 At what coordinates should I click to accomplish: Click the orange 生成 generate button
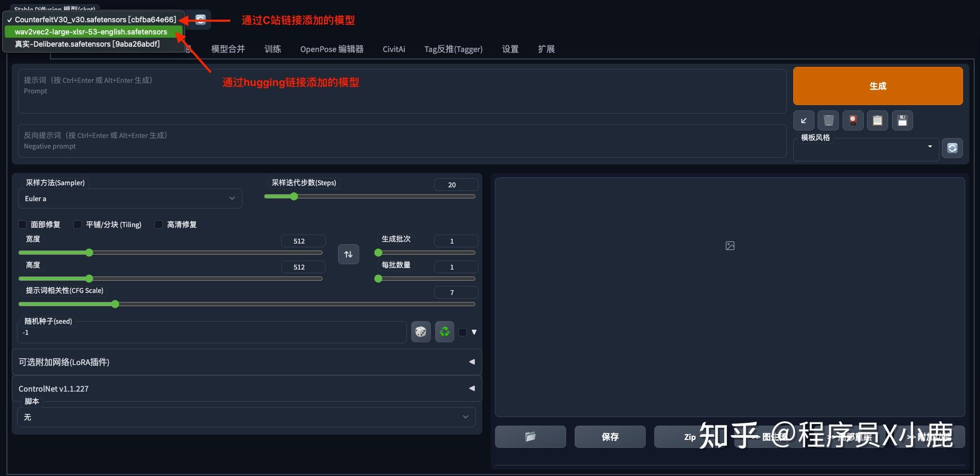click(x=878, y=86)
